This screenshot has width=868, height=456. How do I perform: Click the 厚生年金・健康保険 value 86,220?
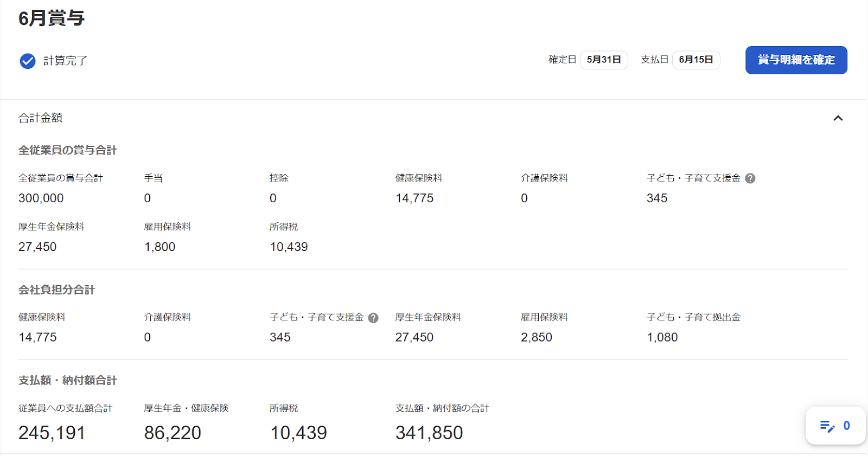(x=173, y=433)
